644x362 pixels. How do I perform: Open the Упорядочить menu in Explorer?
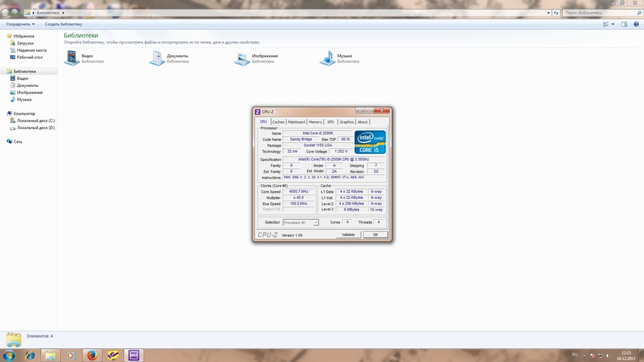click(x=20, y=24)
